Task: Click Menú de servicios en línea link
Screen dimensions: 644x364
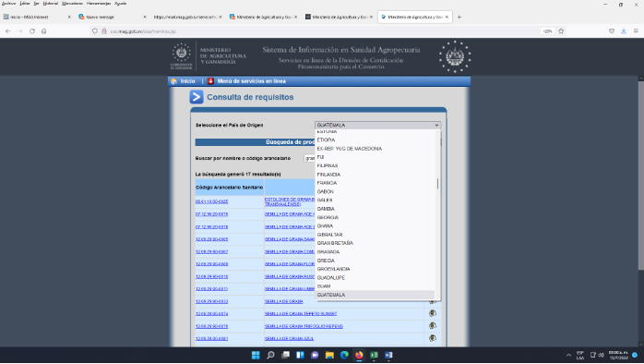Action: [x=251, y=81]
